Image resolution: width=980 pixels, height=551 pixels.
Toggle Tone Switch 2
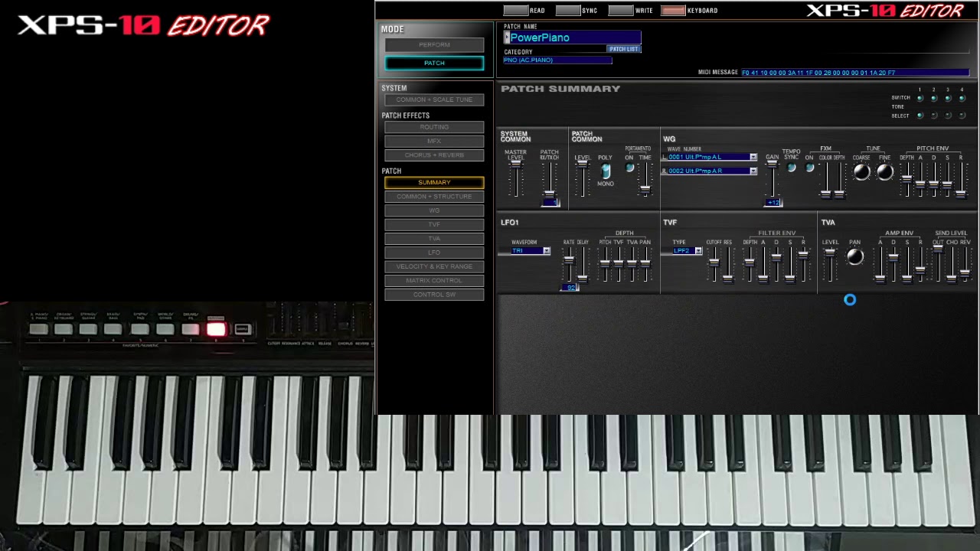934,98
